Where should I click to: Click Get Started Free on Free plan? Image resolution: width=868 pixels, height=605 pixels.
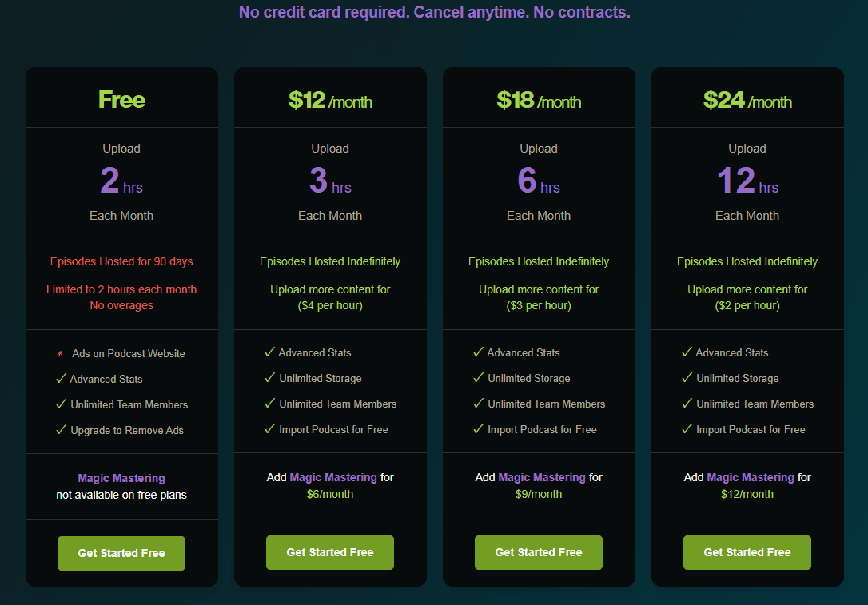tap(121, 553)
